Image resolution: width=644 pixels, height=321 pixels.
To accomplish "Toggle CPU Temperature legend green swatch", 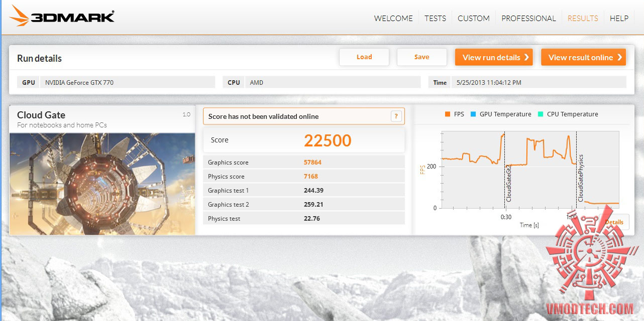I will tap(541, 114).
